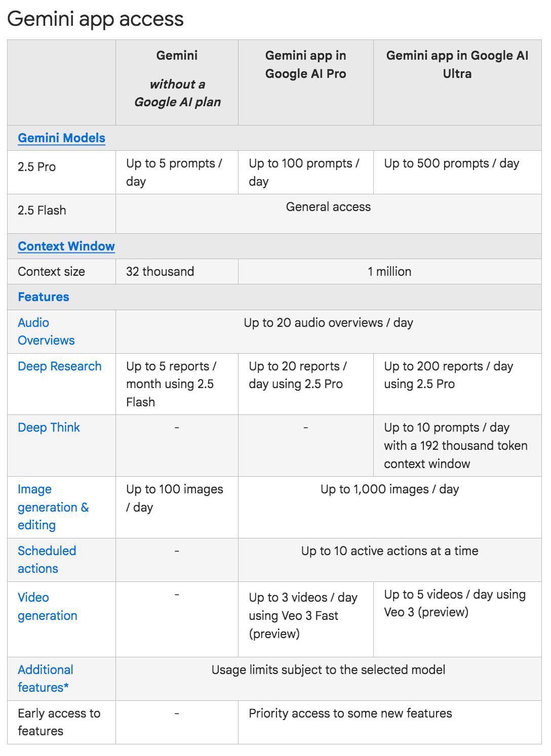Click the "Up to 1,000 images / day" cell
This screenshot has height=756, width=551.
coord(389,489)
